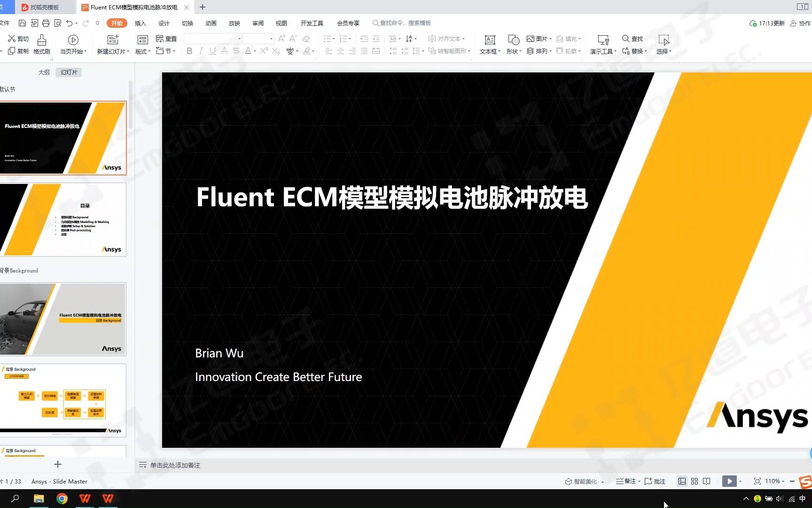Screen dimensions: 812x508
Task: Start slideshow from current slide (当页开始)
Action: click(73, 45)
